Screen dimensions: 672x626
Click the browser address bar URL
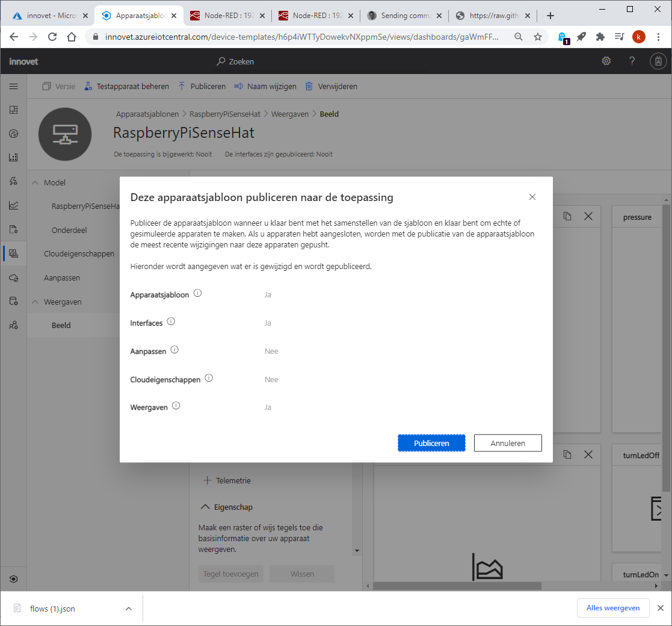pyautogui.click(x=302, y=37)
